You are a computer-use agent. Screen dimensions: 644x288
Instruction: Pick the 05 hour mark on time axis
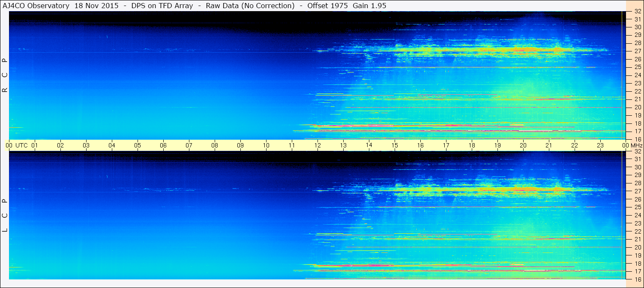click(138, 145)
